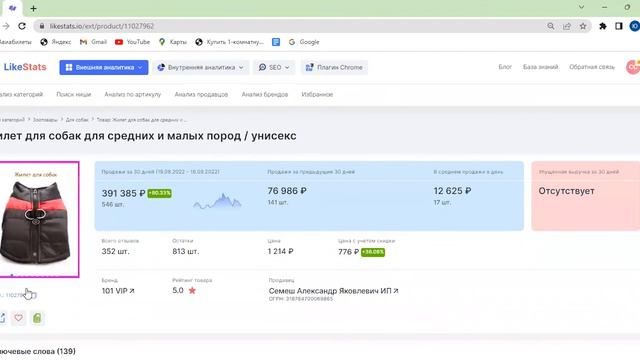Open the browser side panel icon
This screenshot has width=640, height=360.
click(x=619, y=26)
